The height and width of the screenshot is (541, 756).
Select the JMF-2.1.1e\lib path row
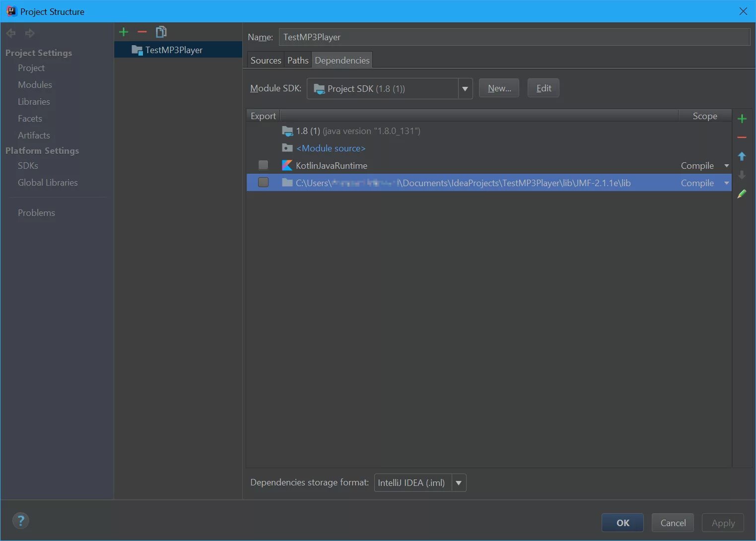coord(489,183)
